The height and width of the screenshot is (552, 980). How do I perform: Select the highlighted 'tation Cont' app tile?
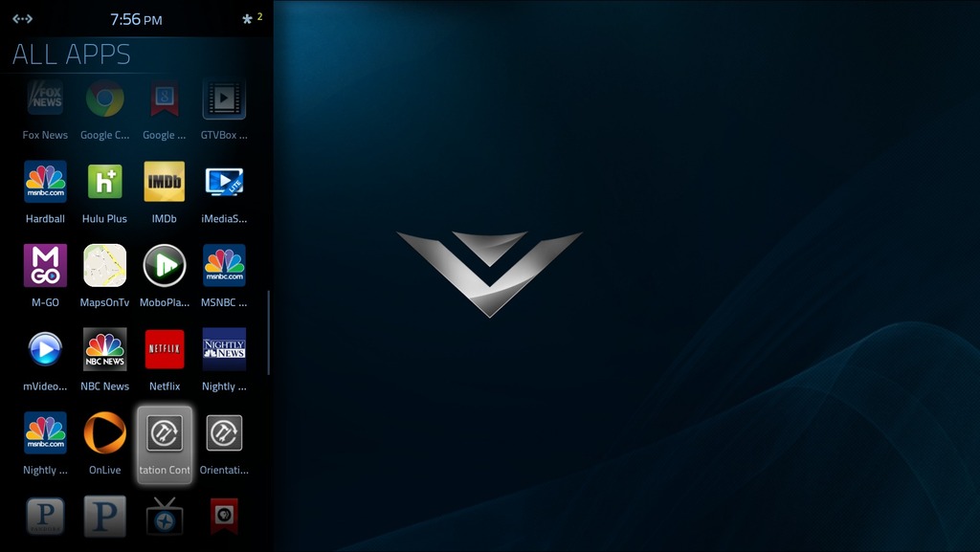click(x=165, y=445)
